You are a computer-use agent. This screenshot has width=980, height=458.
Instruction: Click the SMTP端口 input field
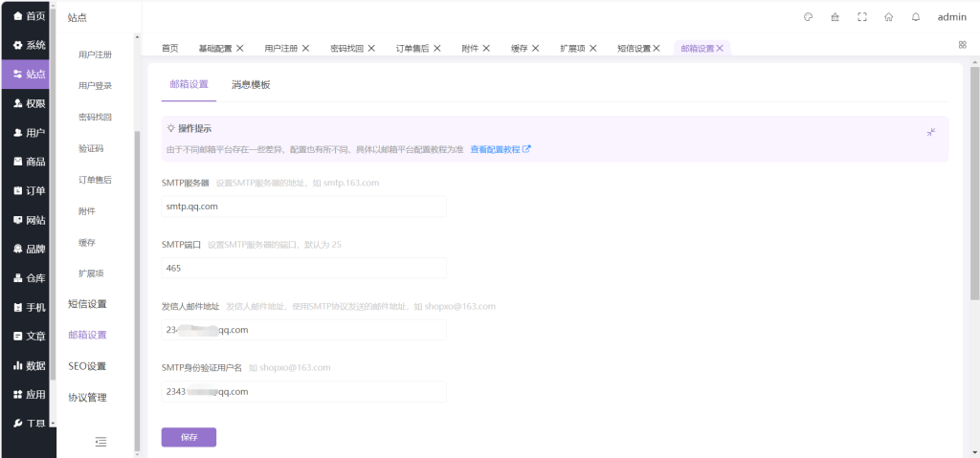point(303,268)
